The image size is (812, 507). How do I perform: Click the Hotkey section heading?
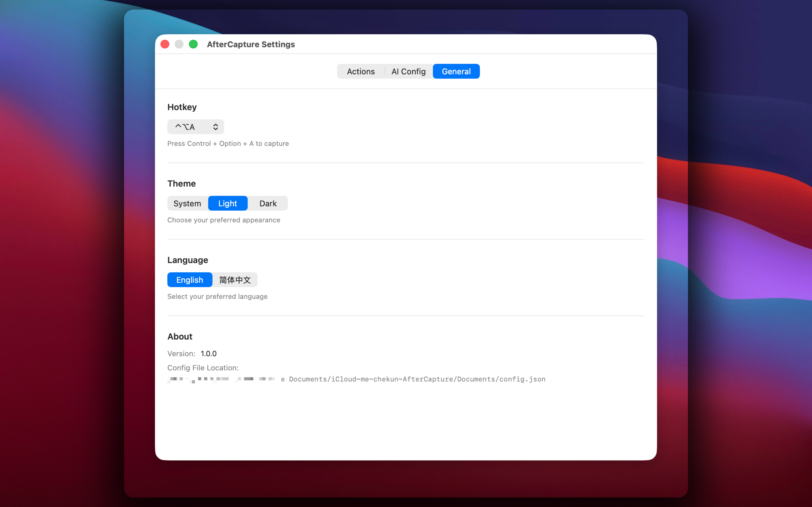point(182,107)
